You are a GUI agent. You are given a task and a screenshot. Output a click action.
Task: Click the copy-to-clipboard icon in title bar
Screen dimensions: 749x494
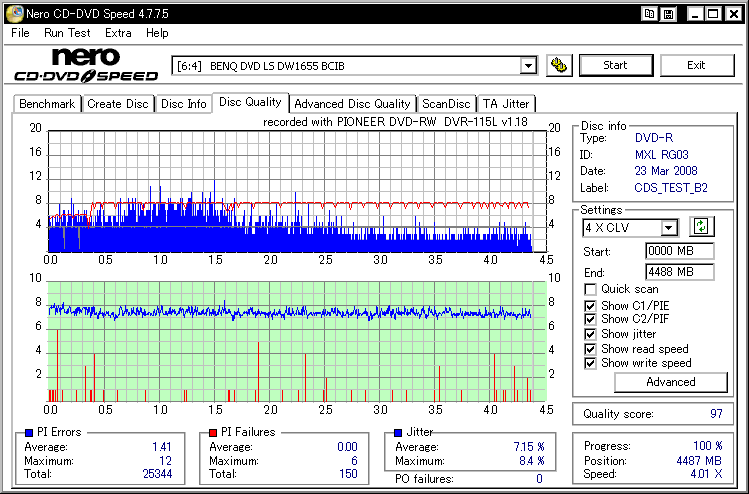coord(650,13)
